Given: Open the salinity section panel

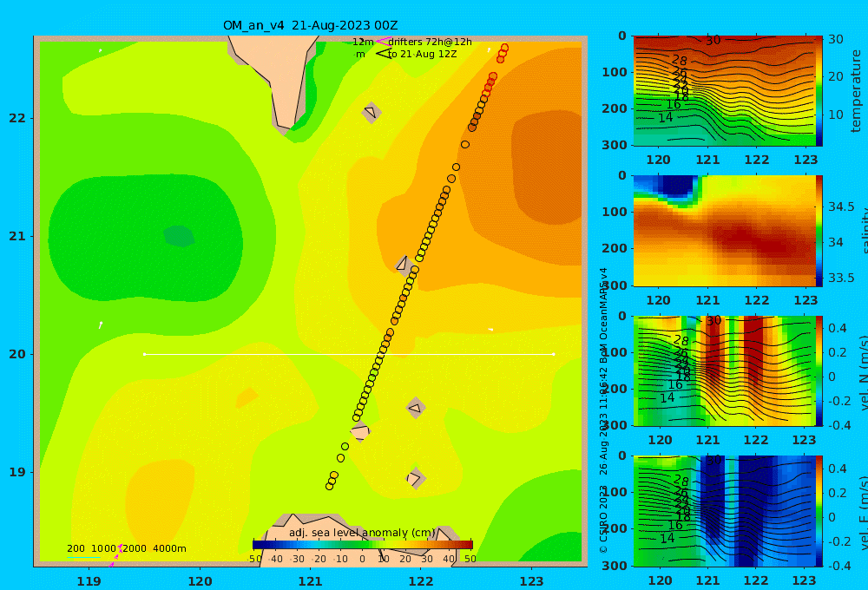Looking at the screenshot, I should 725,231.
